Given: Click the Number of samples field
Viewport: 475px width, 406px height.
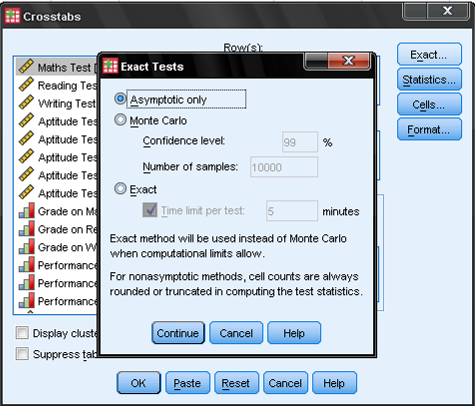Looking at the screenshot, I should coord(284,167).
